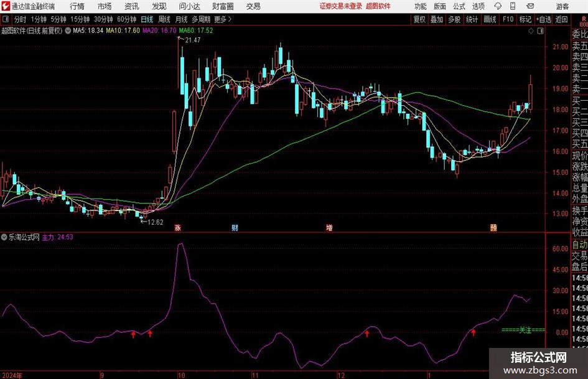Viewport: 588px width, 379px height.
Task: Click the MA60: 17.52 indicator value
Action: point(196,30)
